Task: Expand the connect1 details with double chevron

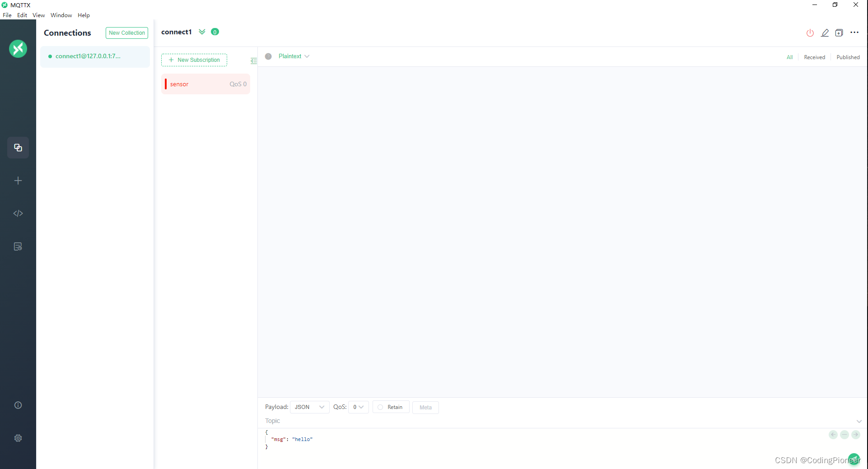Action: point(202,32)
